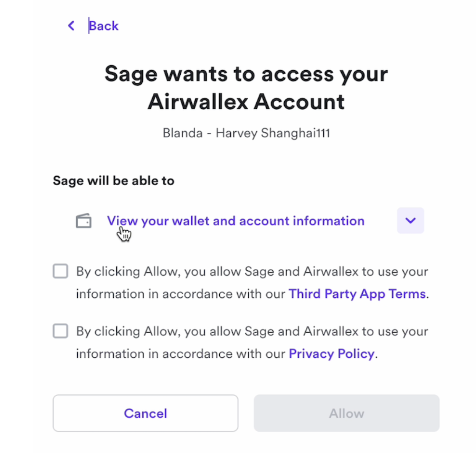The height and width of the screenshot is (453, 476).
Task: Click the 'Airwallex Account' heading line
Action: [246, 102]
